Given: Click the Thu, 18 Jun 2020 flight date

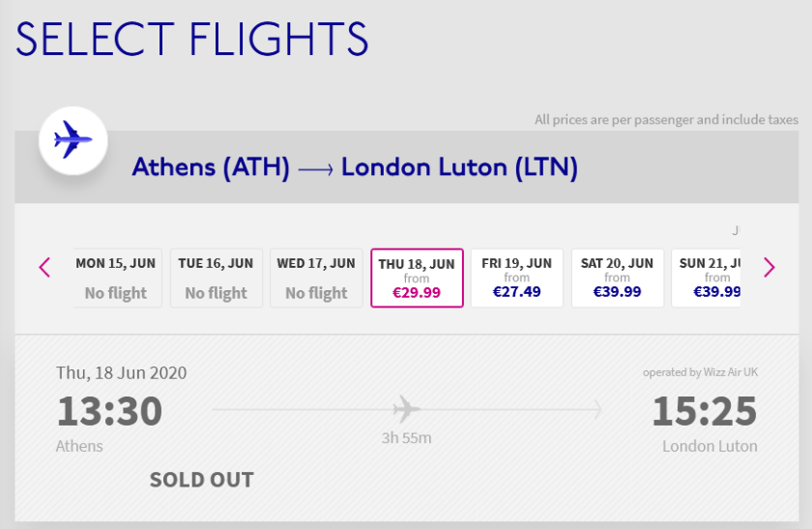Looking at the screenshot, I should coord(122,372).
